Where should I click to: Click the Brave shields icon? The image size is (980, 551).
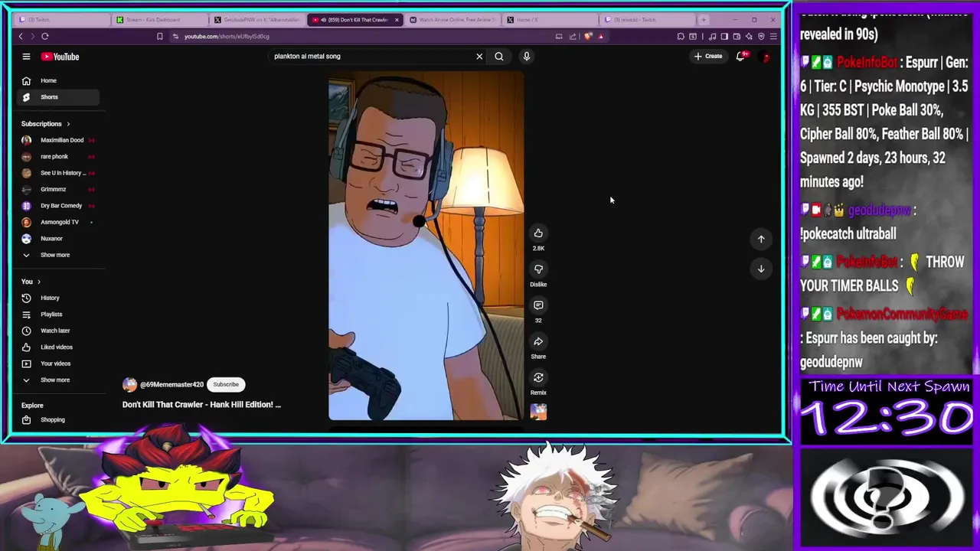click(x=588, y=36)
